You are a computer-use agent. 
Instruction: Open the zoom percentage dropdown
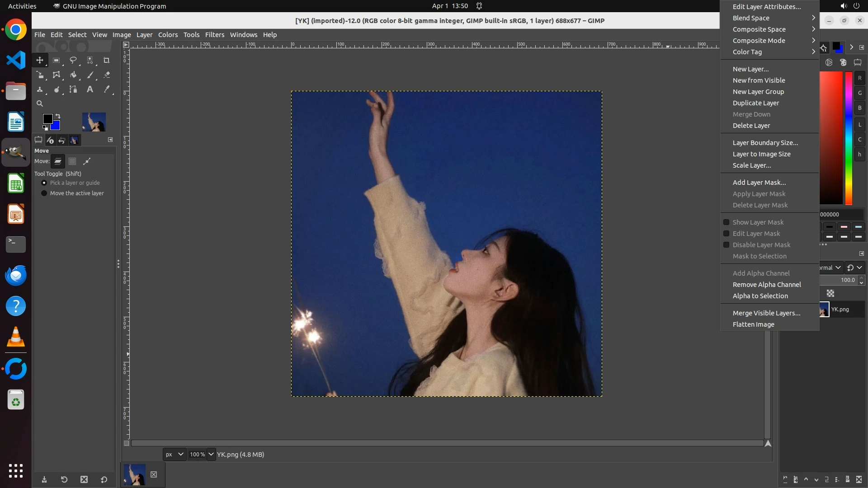[211, 455]
